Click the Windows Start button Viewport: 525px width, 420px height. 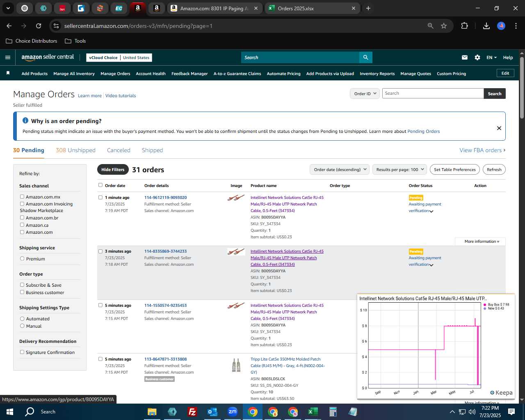10,412
